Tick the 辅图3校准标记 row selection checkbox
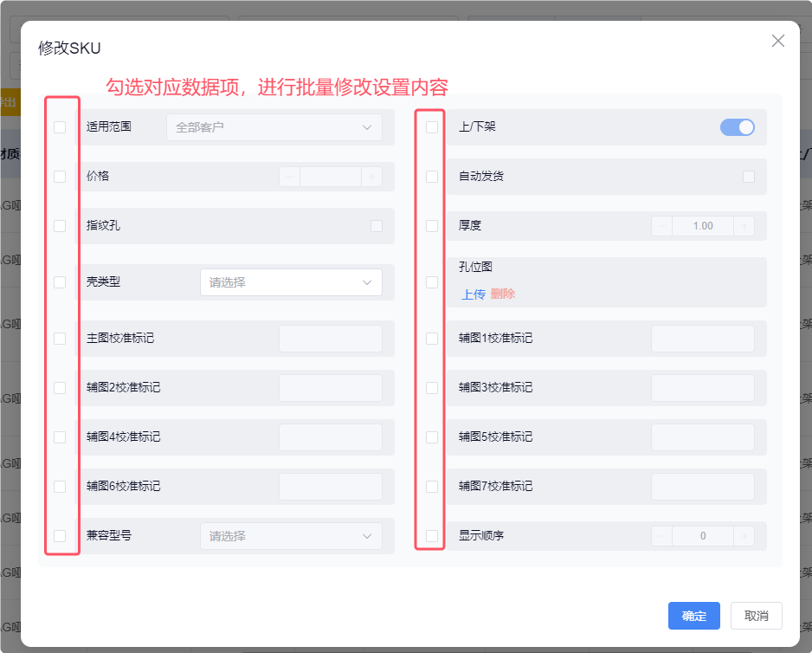The width and height of the screenshot is (812, 653). coord(432,388)
